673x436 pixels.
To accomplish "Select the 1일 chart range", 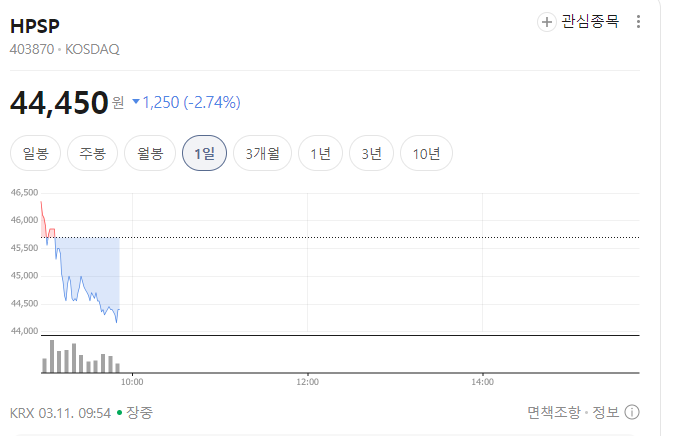I will click(204, 153).
